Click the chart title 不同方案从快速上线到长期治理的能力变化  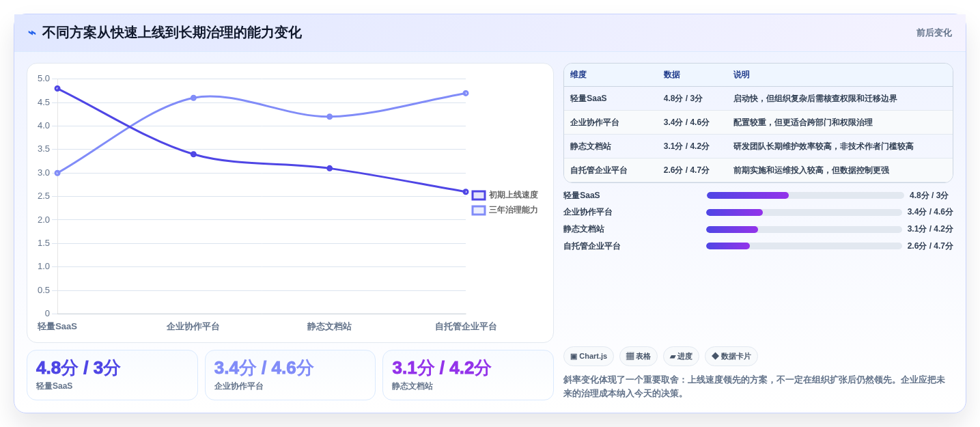pyautogui.click(x=171, y=33)
